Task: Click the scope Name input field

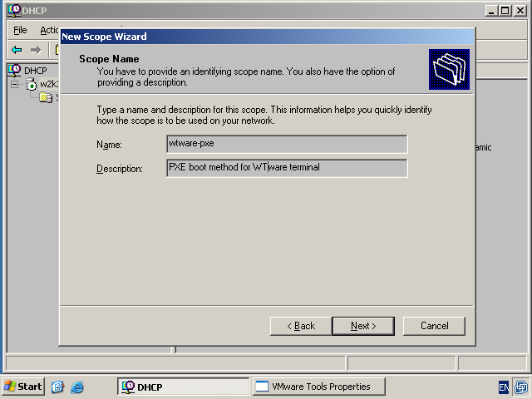Action: click(287, 145)
